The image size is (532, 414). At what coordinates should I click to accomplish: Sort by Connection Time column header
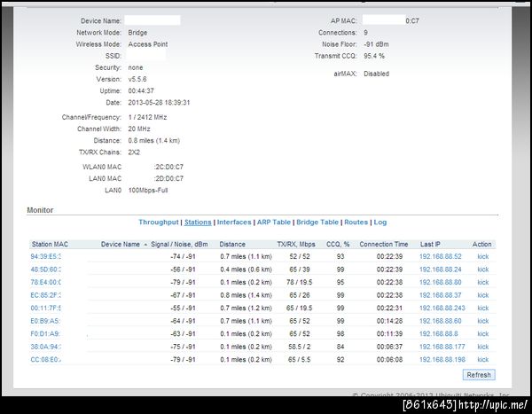pos(384,245)
